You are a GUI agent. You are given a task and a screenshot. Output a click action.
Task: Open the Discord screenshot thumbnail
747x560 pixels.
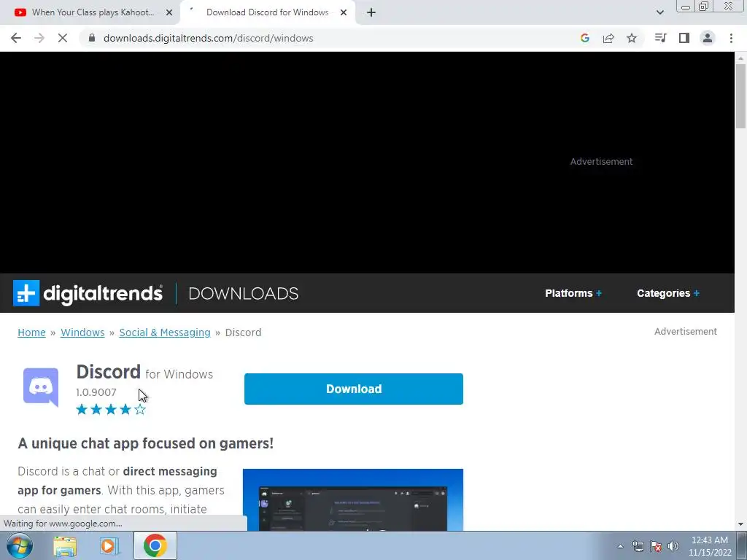click(x=353, y=499)
